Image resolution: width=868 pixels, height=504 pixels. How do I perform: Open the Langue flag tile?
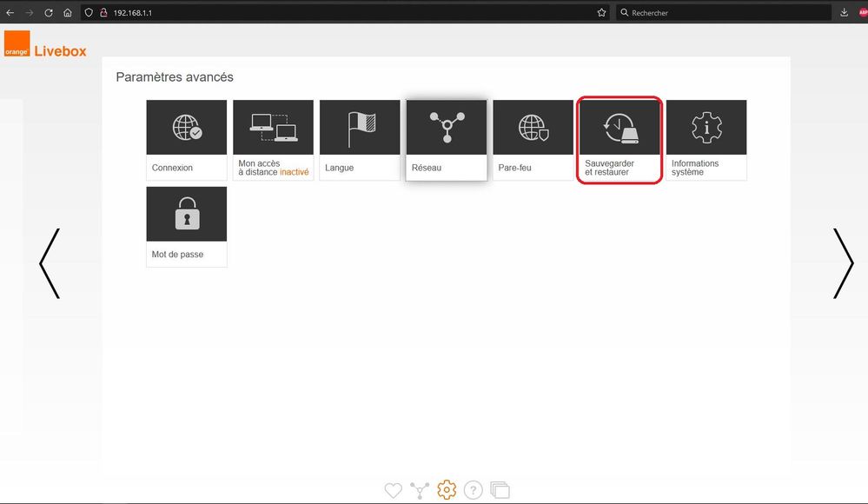(360, 139)
